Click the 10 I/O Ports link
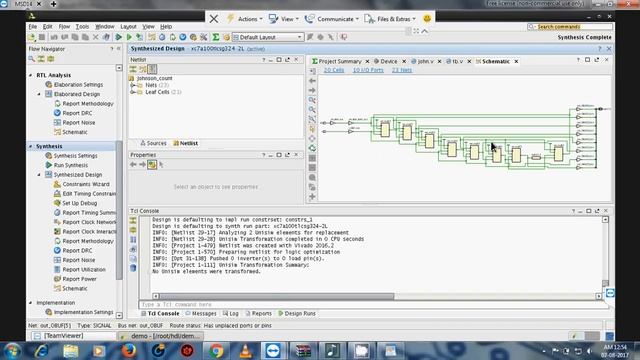640x360 pixels. (x=368, y=70)
